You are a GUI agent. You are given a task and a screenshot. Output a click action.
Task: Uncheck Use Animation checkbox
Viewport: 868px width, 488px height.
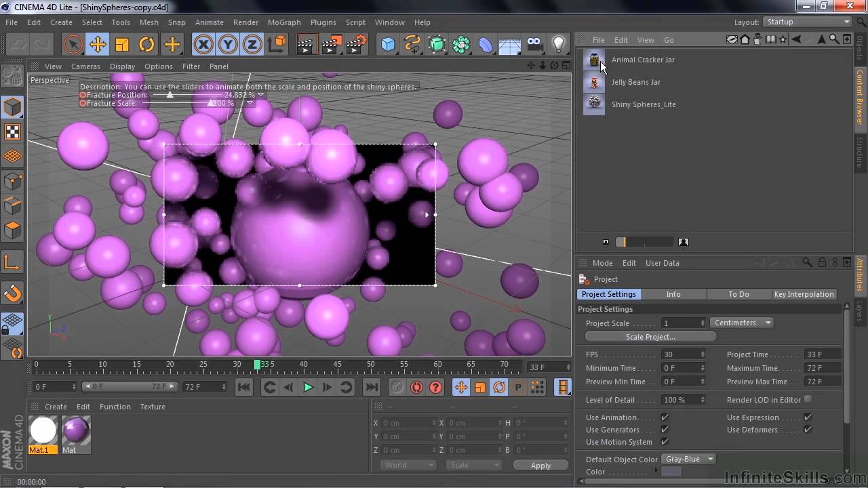pyautogui.click(x=665, y=418)
